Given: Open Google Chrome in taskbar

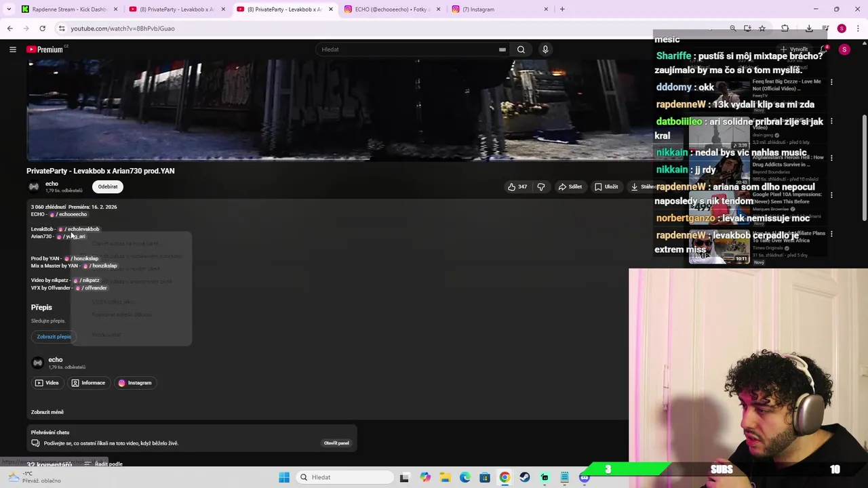Looking at the screenshot, I should point(505,477).
